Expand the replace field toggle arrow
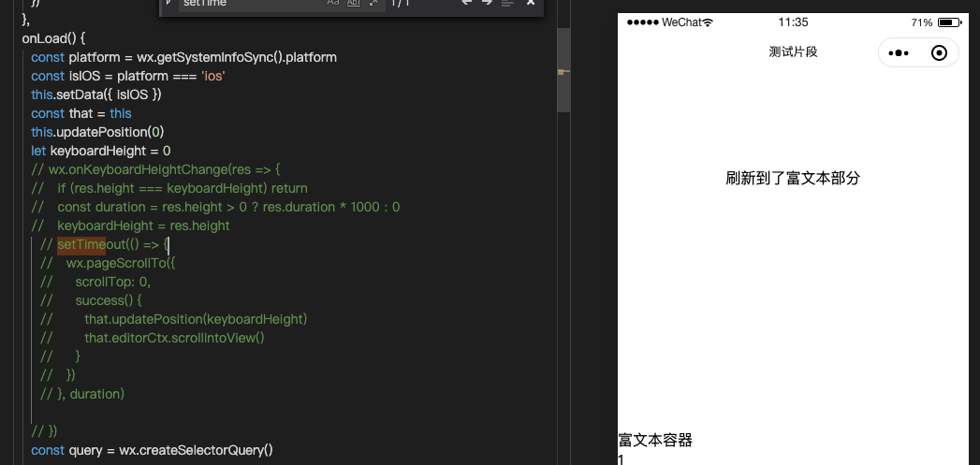980x465 pixels. [168, 3]
